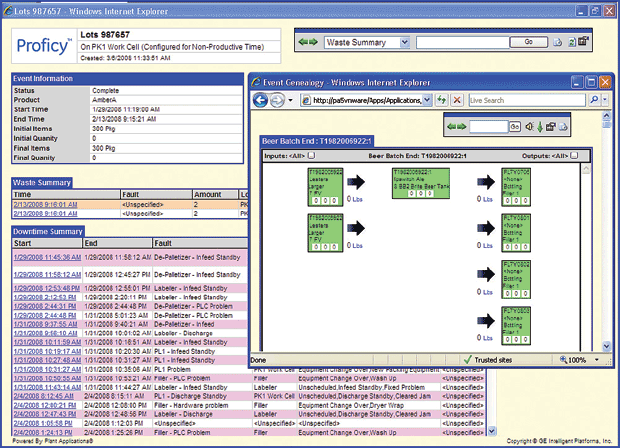
Task: Click IE icon in Event Genealogy title bar
Action: click(257, 82)
